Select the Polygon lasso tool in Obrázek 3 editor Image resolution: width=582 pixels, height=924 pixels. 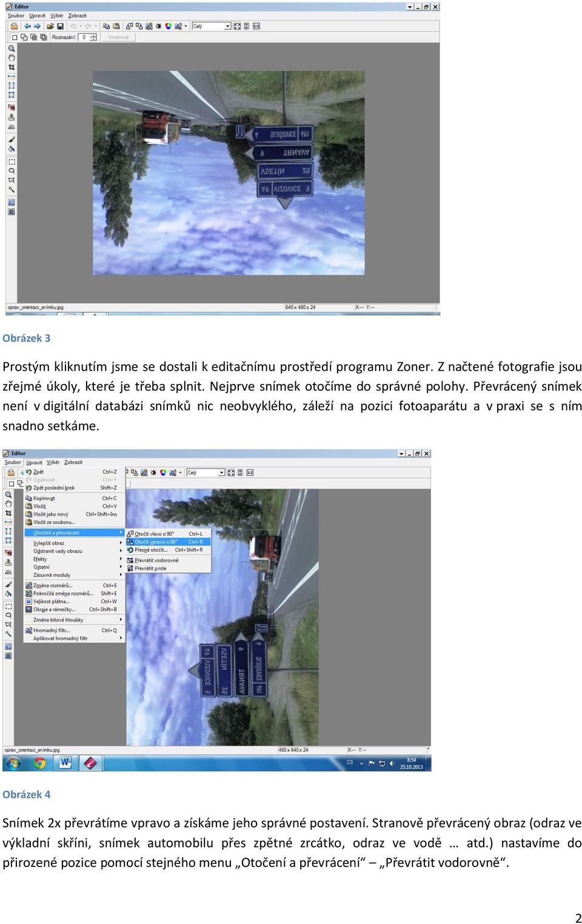point(12,180)
